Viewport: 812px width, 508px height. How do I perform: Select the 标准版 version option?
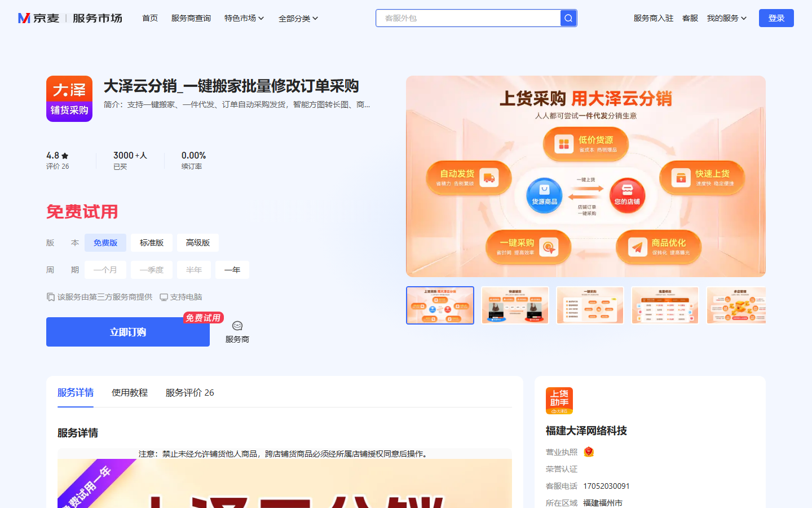point(152,243)
